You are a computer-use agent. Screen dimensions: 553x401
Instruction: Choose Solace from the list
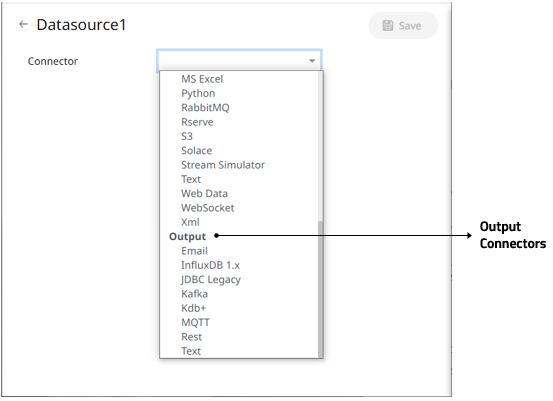tap(197, 151)
